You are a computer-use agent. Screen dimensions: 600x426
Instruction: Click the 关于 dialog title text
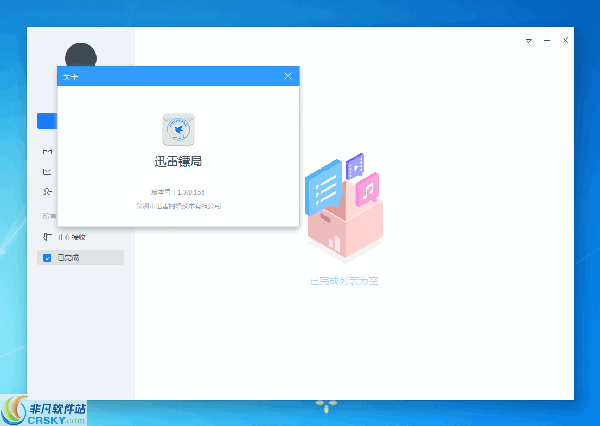click(70, 77)
